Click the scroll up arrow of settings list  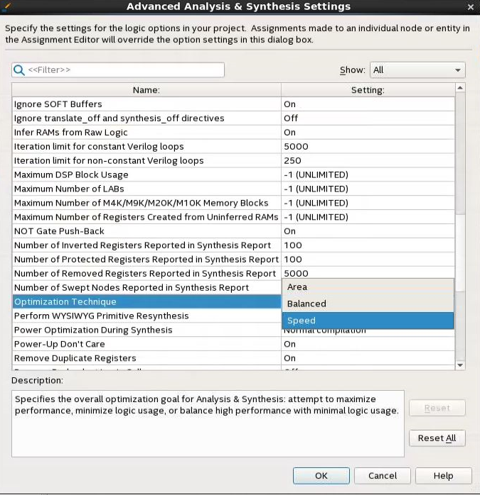[460, 88]
